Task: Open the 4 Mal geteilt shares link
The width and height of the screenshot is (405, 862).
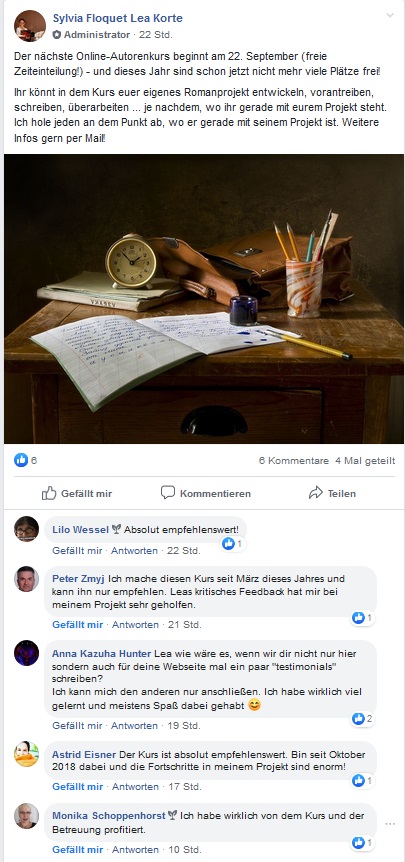Action: point(365,461)
